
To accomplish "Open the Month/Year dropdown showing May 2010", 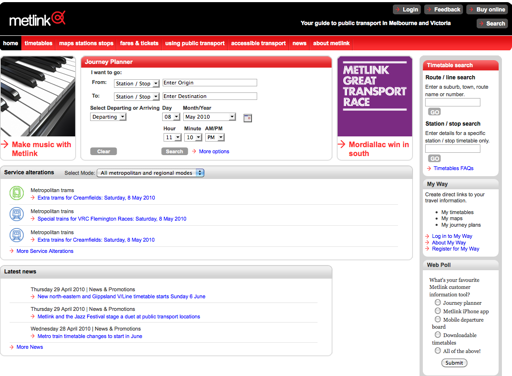I will pos(210,117).
